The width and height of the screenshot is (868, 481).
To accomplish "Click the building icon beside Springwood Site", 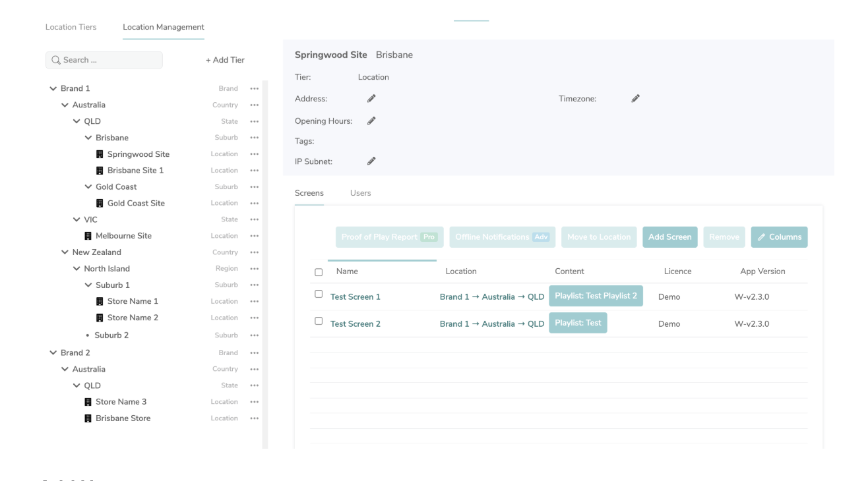I will click(x=100, y=154).
